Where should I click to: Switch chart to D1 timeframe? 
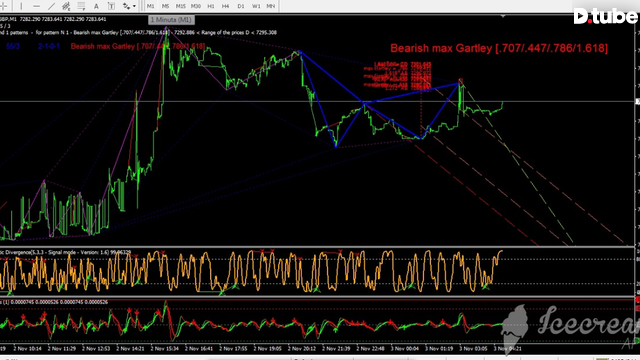click(241, 6)
